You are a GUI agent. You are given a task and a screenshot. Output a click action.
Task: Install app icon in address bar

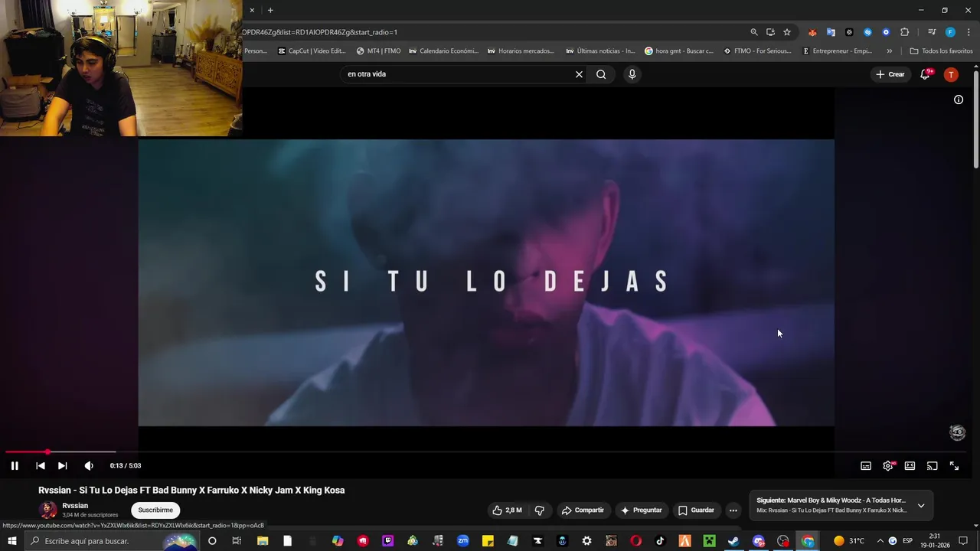770,32
